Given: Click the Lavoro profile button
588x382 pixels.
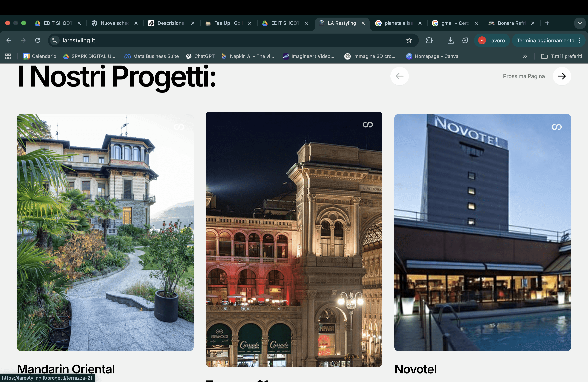Looking at the screenshot, I should (x=492, y=40).
